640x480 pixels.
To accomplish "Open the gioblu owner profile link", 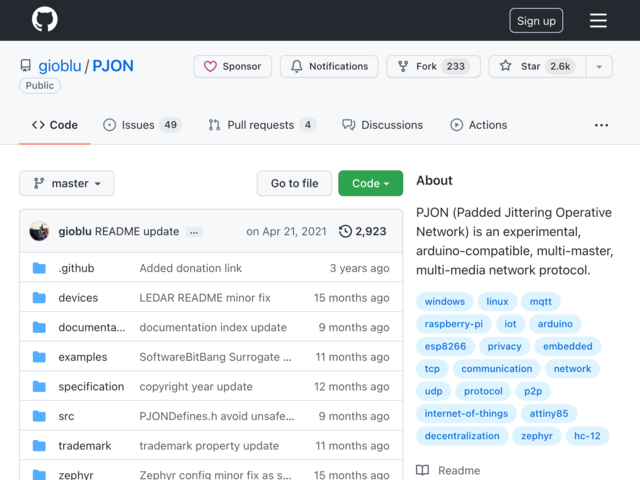I will tap(60, 66).
